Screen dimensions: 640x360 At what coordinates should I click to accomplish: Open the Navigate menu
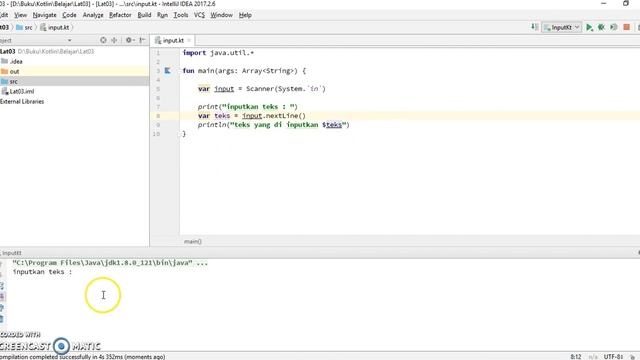coord(44,15)
